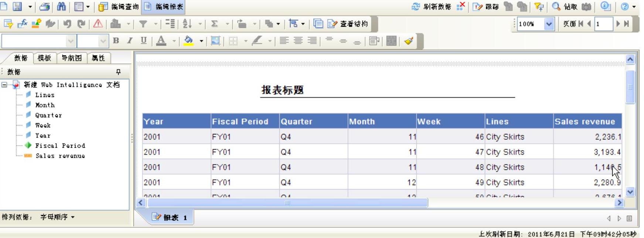Click the Find binoculars icon
644x238 pixels.
coord(61,6)
